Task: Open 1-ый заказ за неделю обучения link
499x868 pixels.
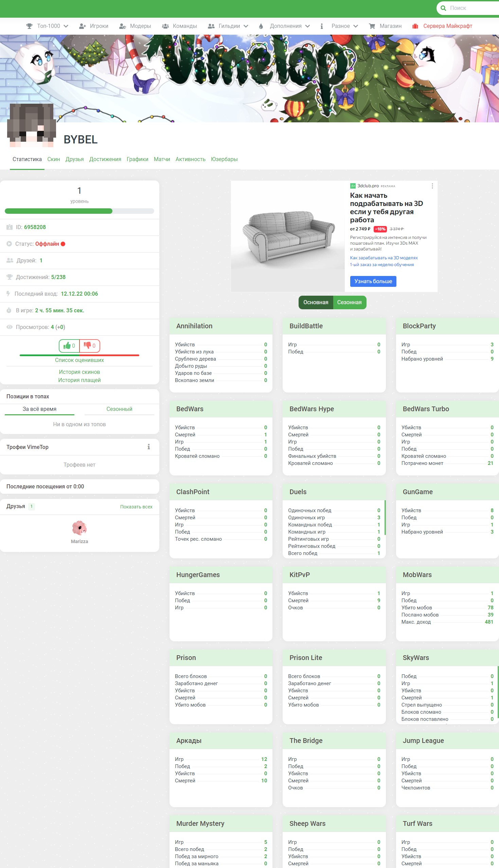Action: (382, 265)
